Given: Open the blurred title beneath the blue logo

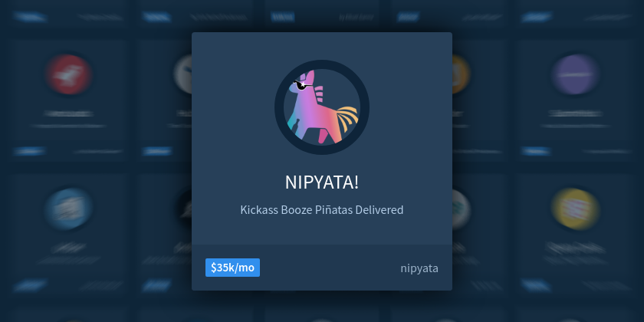Looking at the screenshot, I should pyautogui.click(x=68, y=247).
